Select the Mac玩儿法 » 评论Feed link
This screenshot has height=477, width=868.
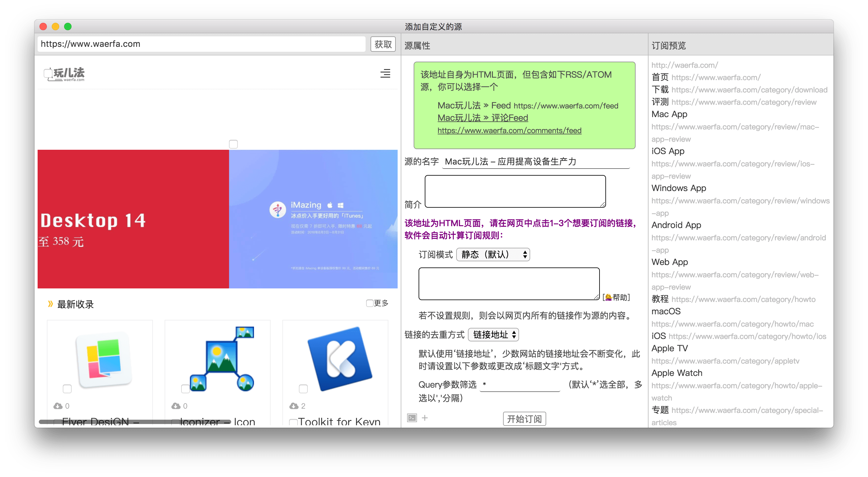(x=482, y=118)
